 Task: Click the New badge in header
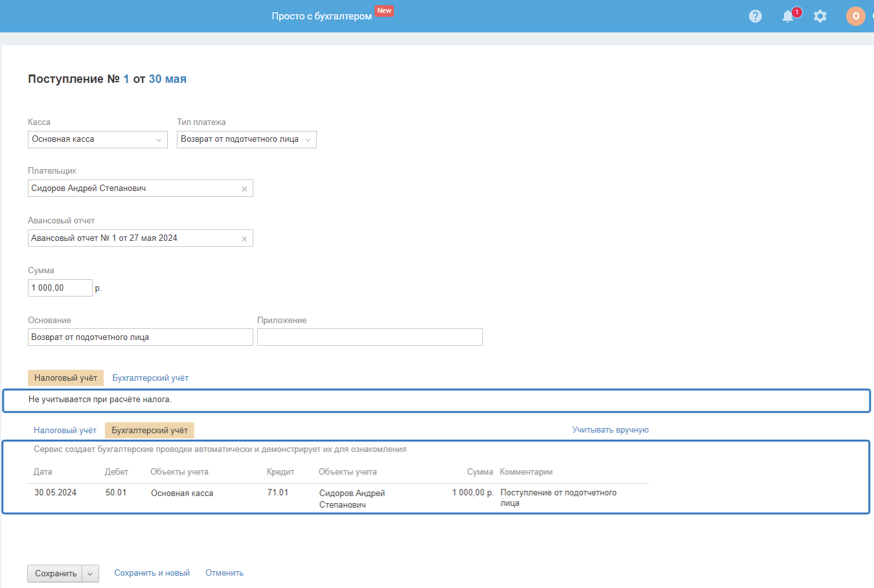pos(384,11)
